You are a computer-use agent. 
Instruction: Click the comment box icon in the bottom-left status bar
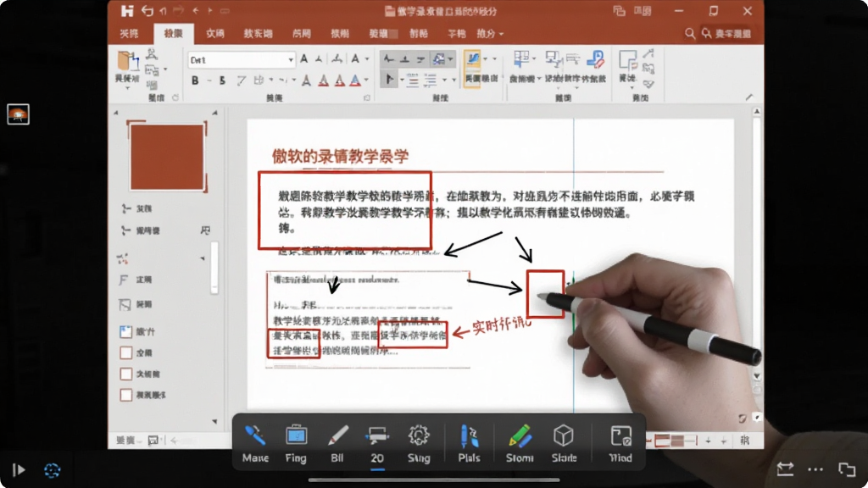pos(153,441)
